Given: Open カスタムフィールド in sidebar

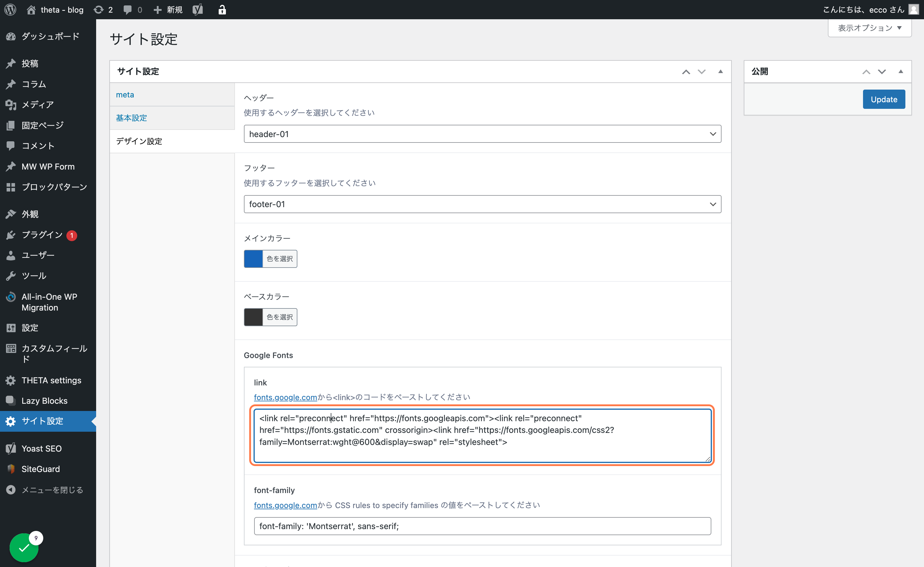Looking at the screenshot, I should pos(48,354).
